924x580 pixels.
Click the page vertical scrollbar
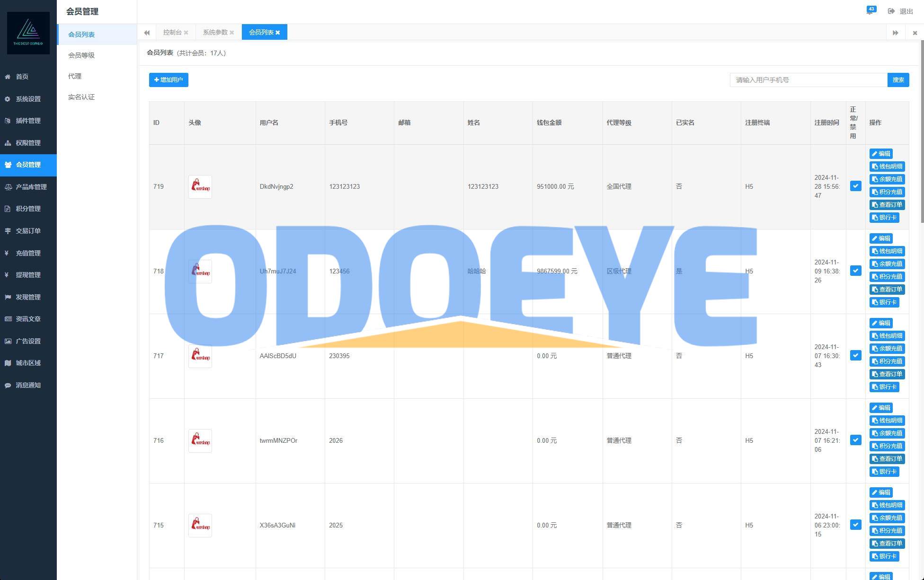(x=922, y=132)
